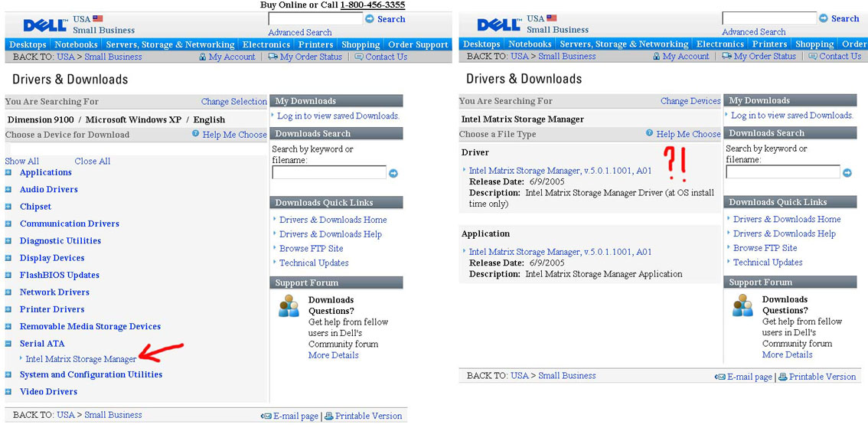Click Browse FTP Site on left page
This screenshot has height=431, width=868.
click(x=311, y=249)
